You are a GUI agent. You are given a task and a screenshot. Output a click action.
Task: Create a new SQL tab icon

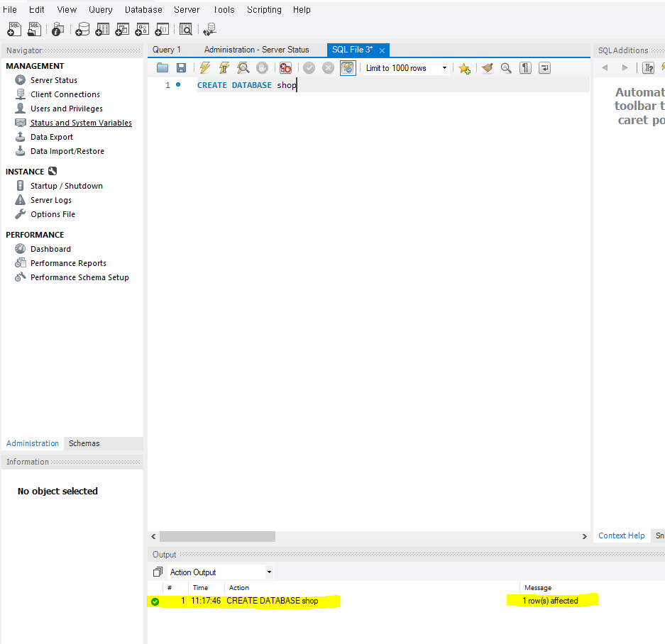14,29
